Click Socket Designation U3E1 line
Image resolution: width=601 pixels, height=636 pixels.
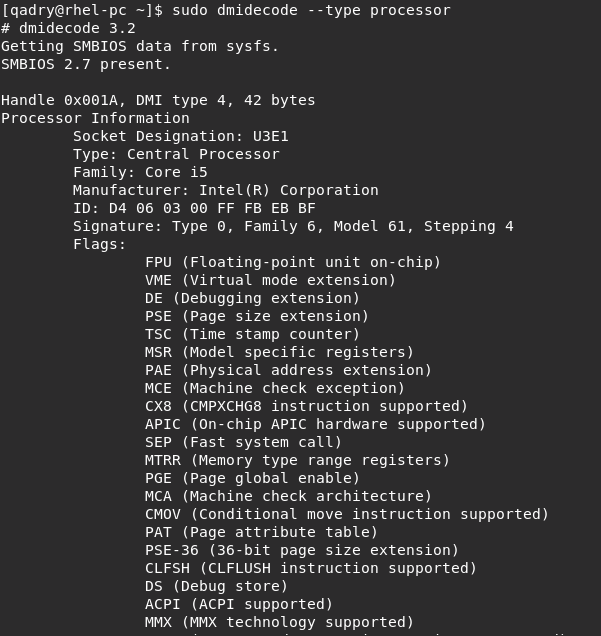pos(181,136)
